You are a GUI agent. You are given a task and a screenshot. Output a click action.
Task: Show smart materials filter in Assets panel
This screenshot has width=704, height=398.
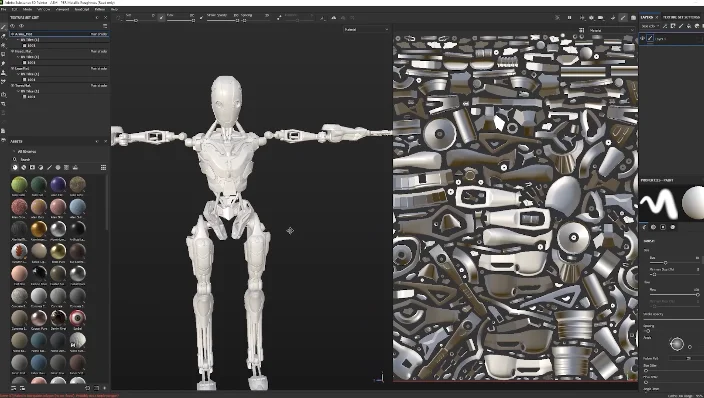[23, 168]
